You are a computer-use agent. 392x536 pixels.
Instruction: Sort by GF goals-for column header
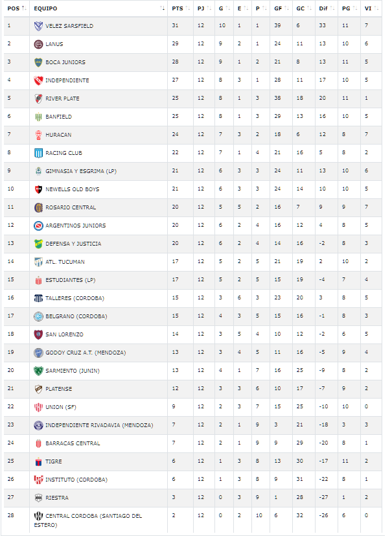(281, 8)
